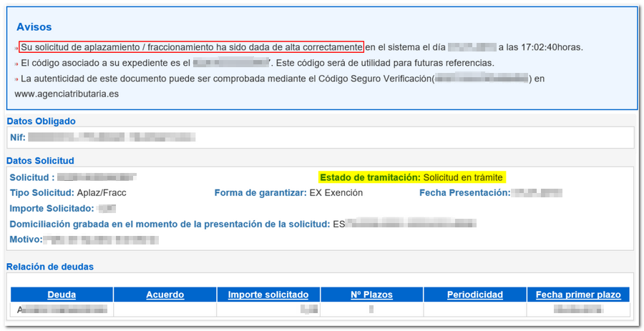Click the Relación de deudas heading

tap(50, 267)
